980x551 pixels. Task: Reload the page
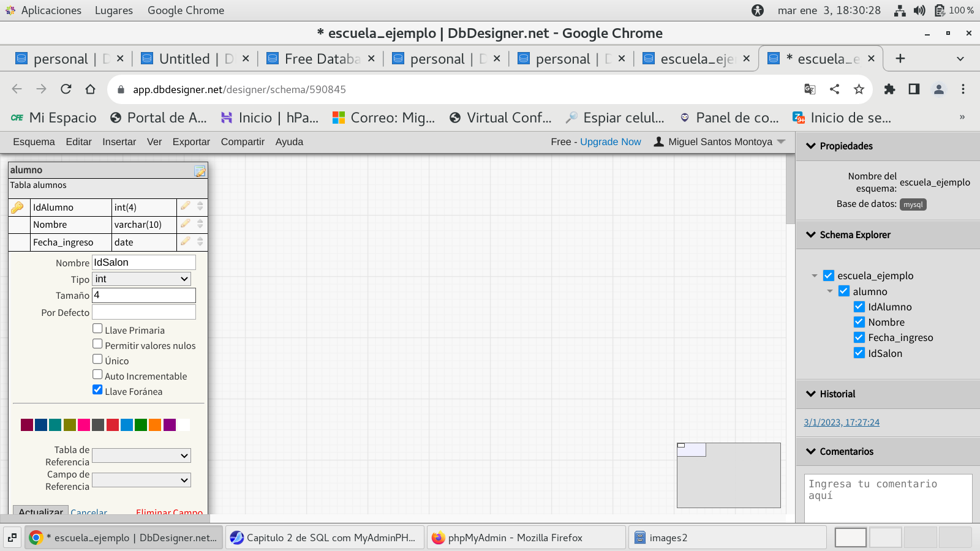pyautogui.click(x=66, y=89)
